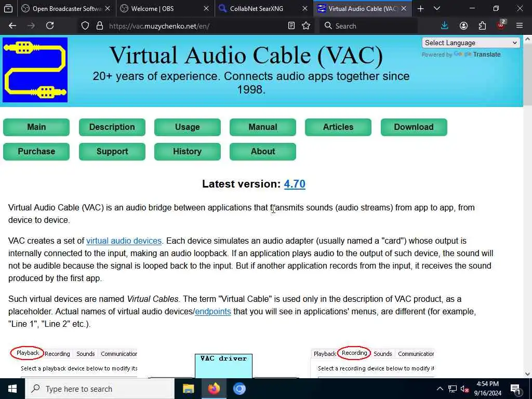
Task: Reload the current page
Action: (x=50, y=26)
